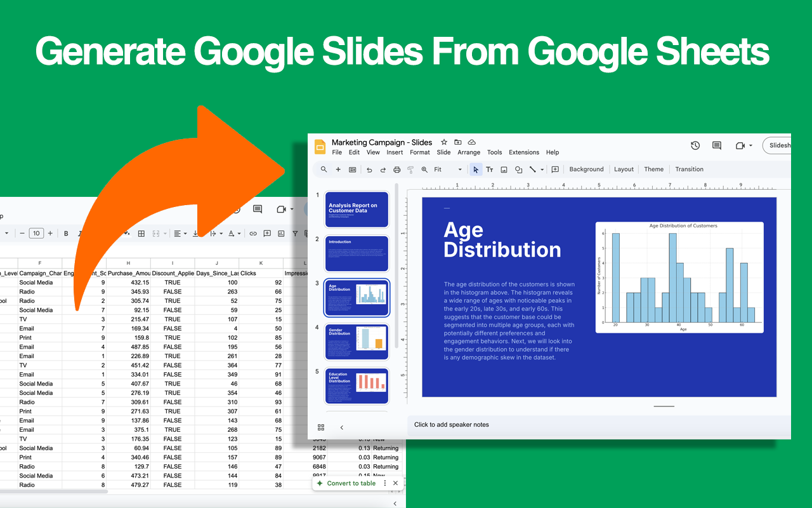Open the Convert to table options menu
Viewport: 812px width, 508px height.
pyautogui.click(x=385, y=483)
